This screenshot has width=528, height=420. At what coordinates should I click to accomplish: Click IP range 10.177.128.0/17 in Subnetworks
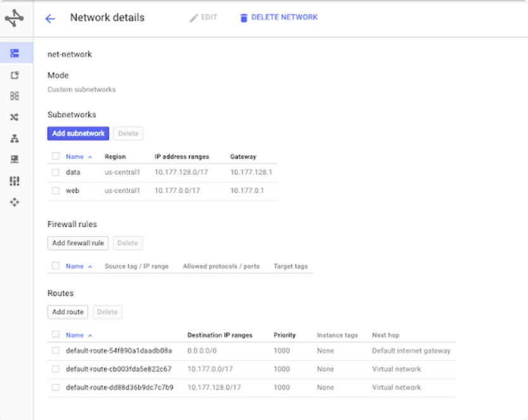(182, 172)
